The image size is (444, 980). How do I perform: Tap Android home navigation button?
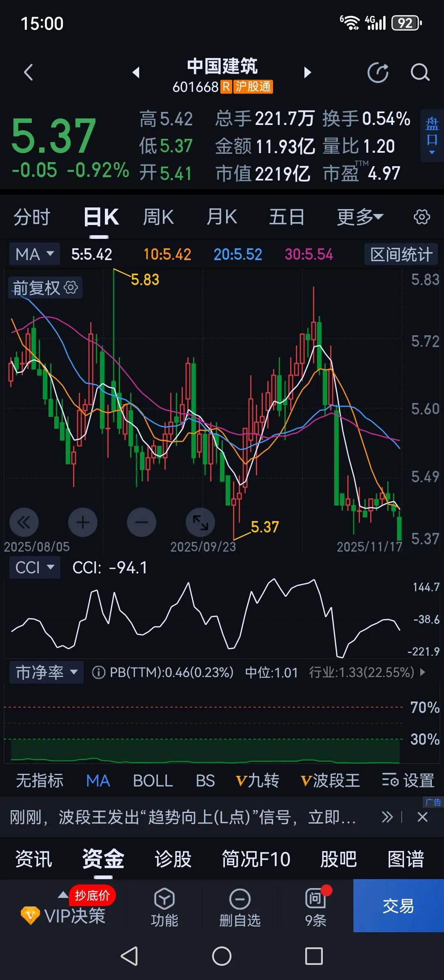[222, 956]
